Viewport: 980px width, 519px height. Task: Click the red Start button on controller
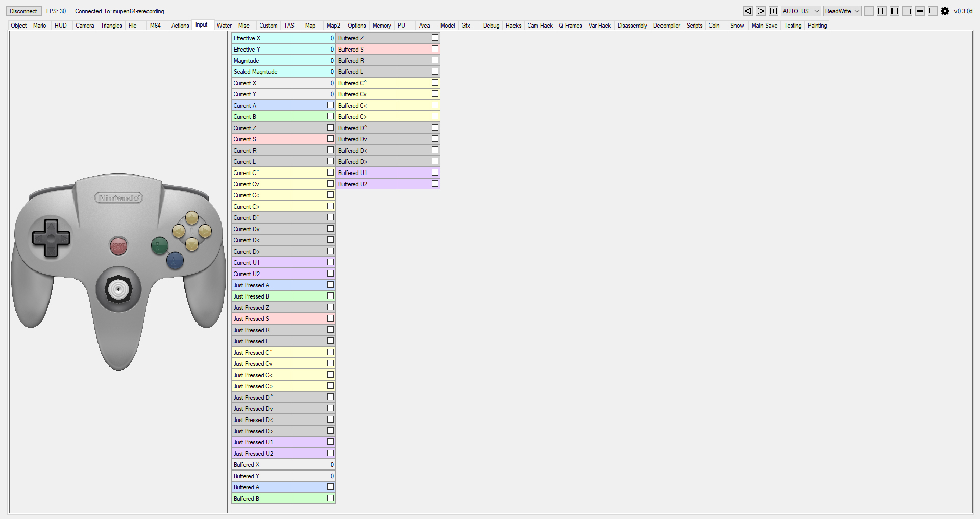coord(118,246)
